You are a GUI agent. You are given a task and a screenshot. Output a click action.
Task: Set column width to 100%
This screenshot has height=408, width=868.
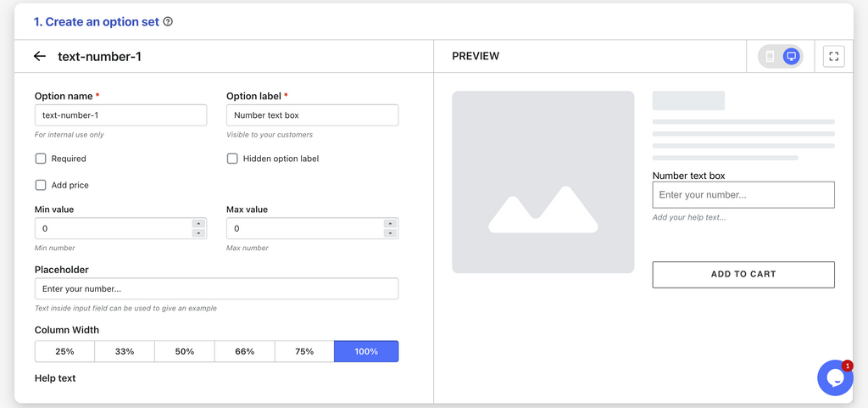(366, 351)
